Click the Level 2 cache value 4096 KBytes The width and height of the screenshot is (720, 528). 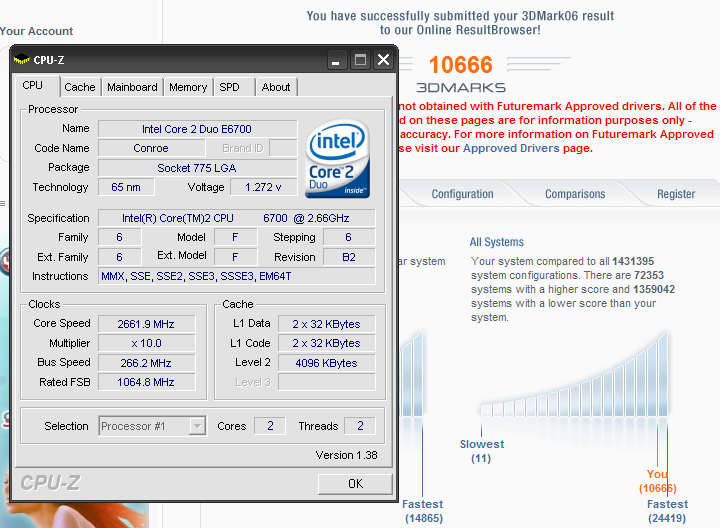[326, 363]
